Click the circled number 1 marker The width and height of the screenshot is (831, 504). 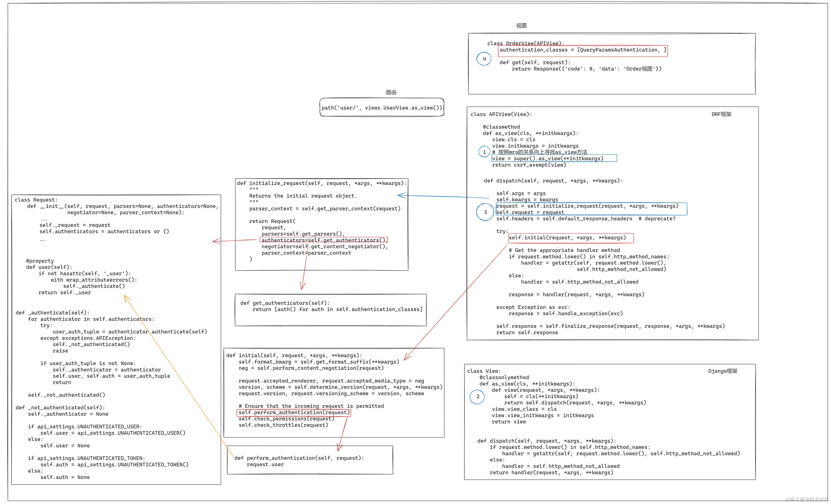coord(484,152)
